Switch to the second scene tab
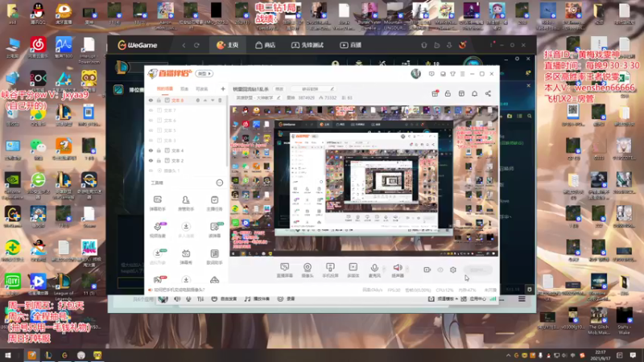Viewport: 644px width, 362px height. [x=184, y=88]
